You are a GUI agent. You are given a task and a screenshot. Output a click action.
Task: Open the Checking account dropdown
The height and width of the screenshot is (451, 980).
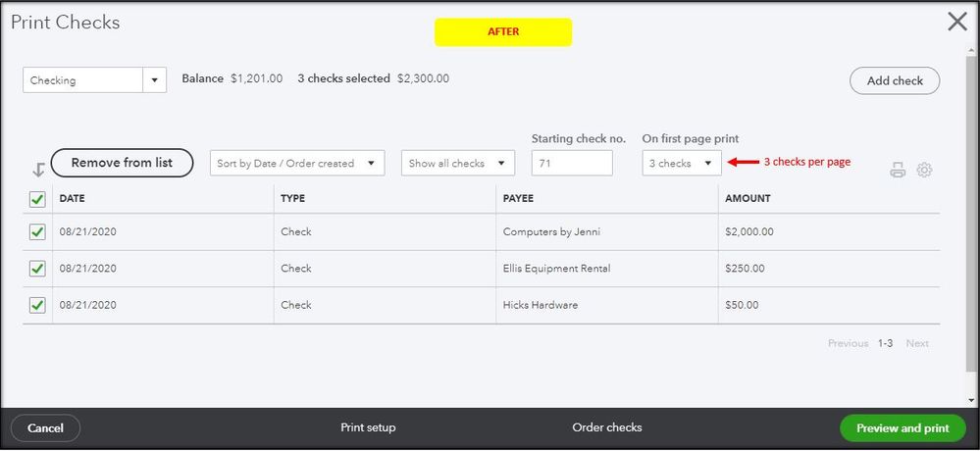pos(94,80)
